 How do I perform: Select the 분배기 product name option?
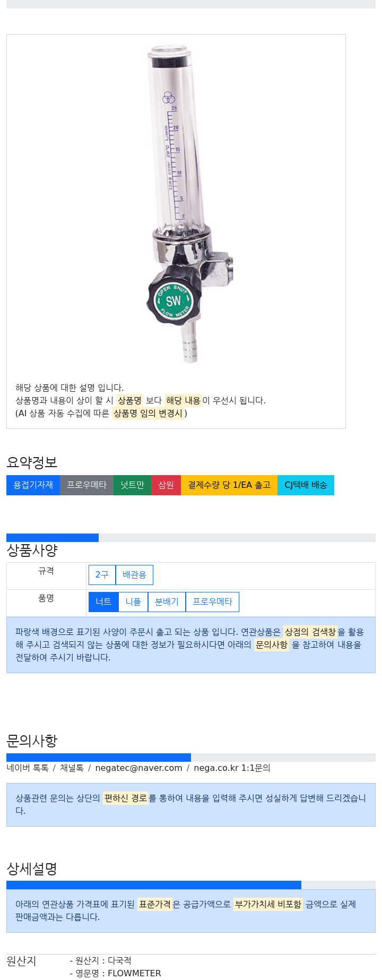pos(167,601)
